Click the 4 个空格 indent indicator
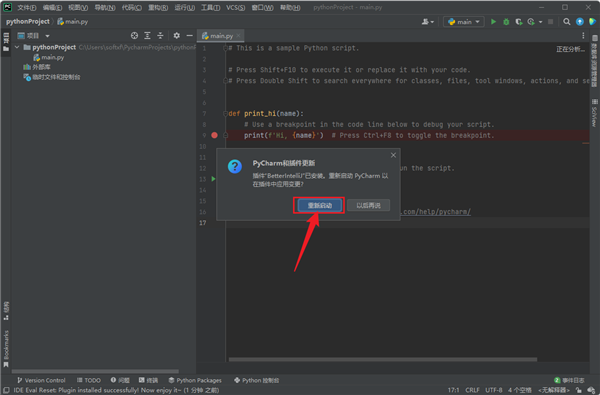This screenshot has width=600, height=395. click(x=520, y=390)
